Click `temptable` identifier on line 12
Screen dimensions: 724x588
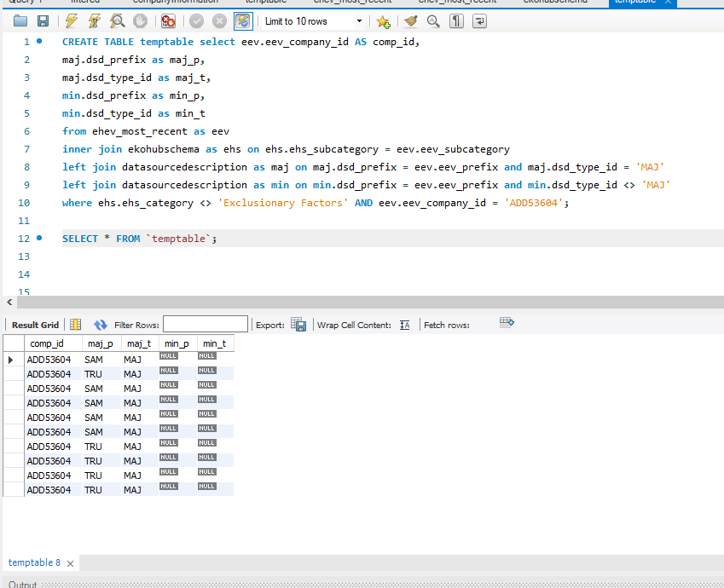(x=178, y=239)
